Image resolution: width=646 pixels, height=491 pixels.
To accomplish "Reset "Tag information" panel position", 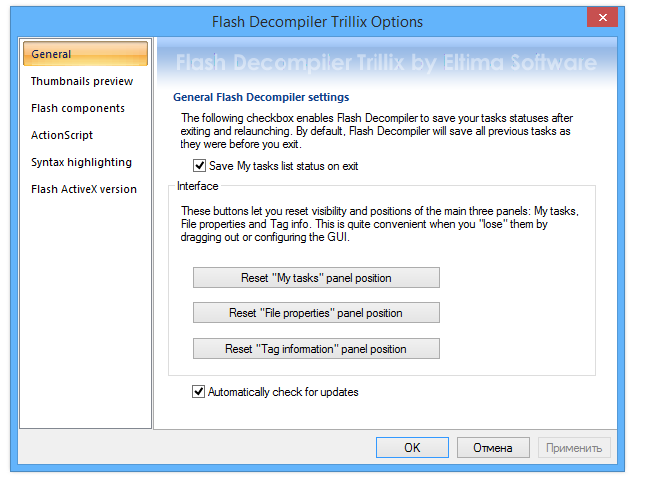I will coord(316,348).
